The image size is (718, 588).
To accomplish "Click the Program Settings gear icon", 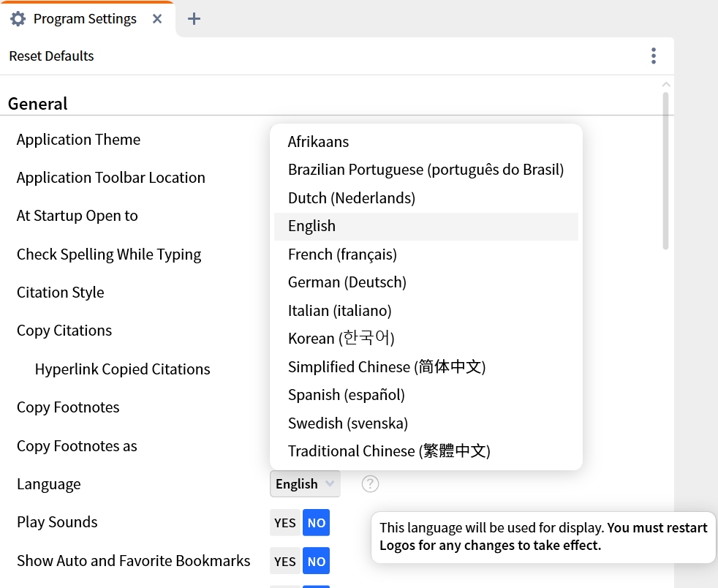I will tap(18, 19).
